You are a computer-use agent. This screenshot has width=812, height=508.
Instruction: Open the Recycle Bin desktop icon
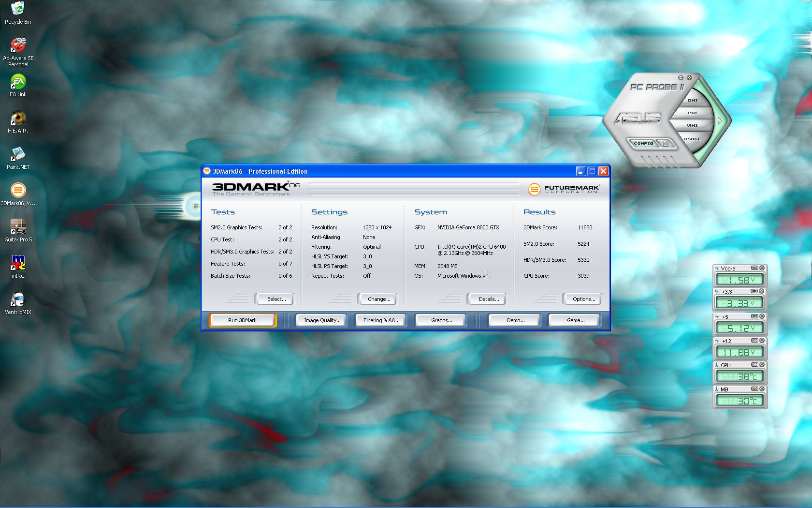pyautogui.click(x=18, y=13)
